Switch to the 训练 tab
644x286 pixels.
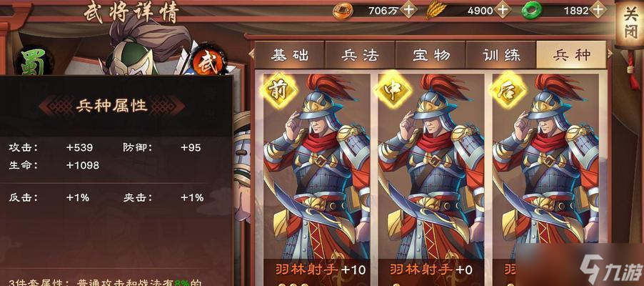[x=501, y=55]
